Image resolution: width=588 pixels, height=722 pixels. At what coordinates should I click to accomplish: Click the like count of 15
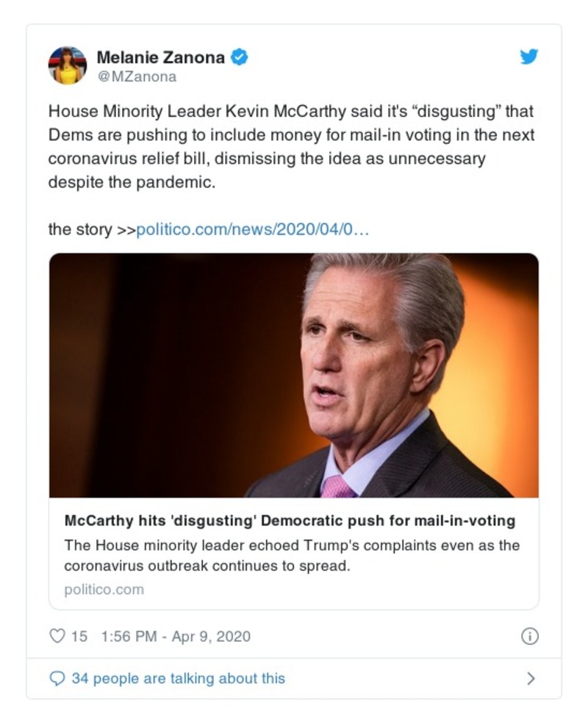pyautogui.click(x=79, y=637)
